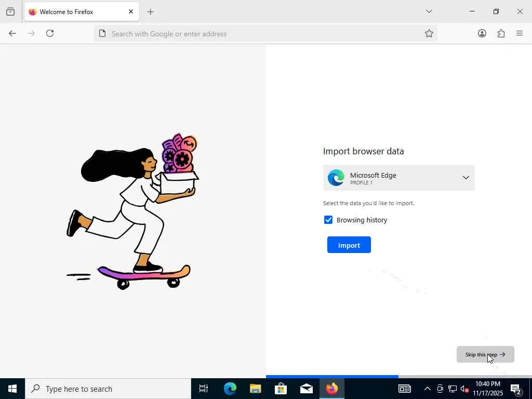Open a new tab with the plus button
Viewport: 532px width, 399px height.
[x=150, y=12]
